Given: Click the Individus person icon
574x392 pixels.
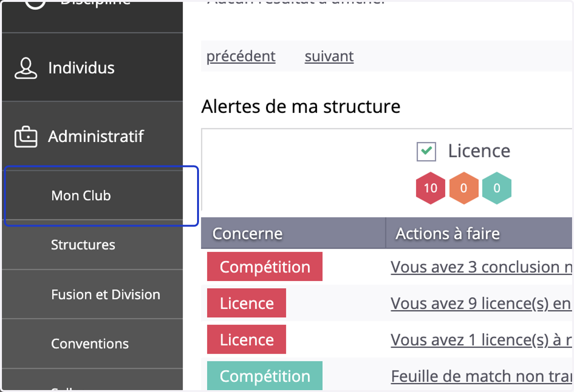Looking at the screenshot, I should pos(26,68).
